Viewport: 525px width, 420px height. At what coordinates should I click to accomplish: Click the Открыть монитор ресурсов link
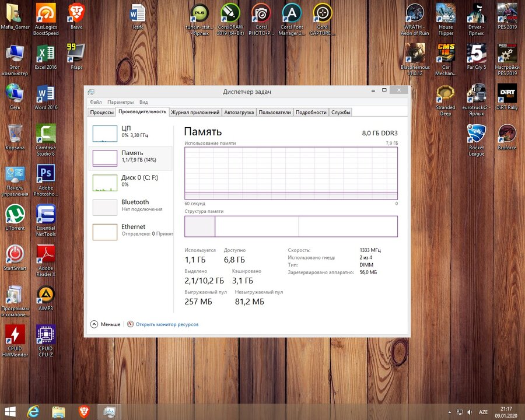coord(167,324)
